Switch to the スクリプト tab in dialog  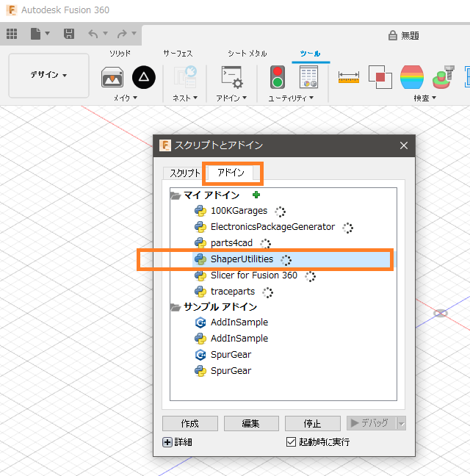point(185,173)
